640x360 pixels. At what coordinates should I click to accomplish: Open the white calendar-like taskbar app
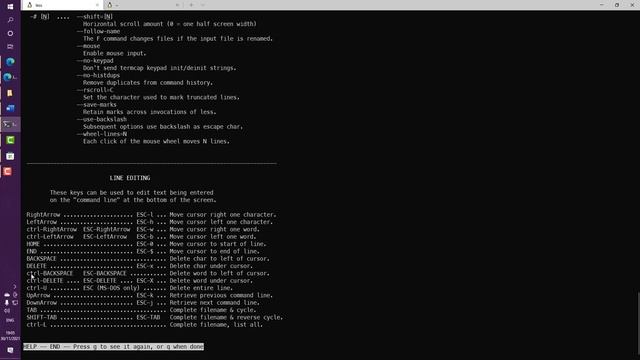(x=10, y=156)
